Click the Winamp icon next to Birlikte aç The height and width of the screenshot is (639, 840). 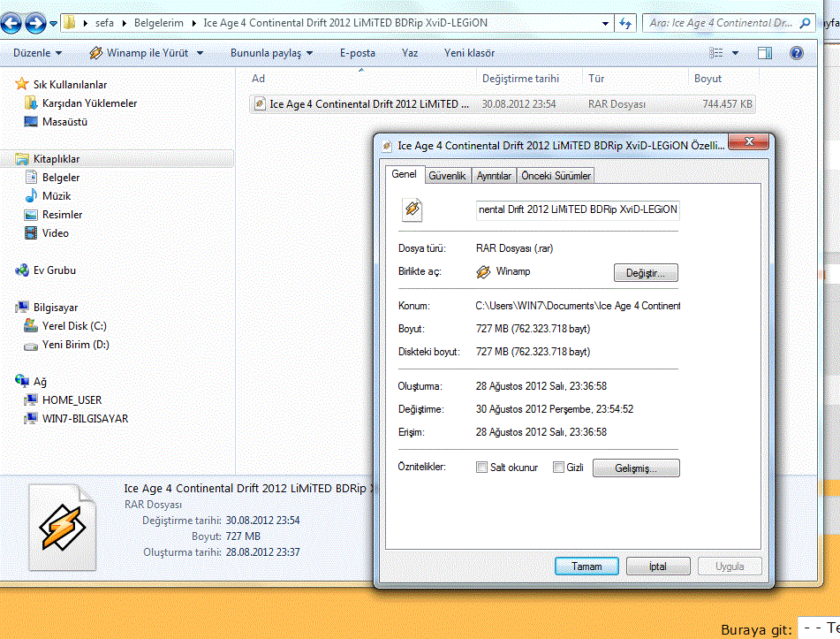click(483, 272)
